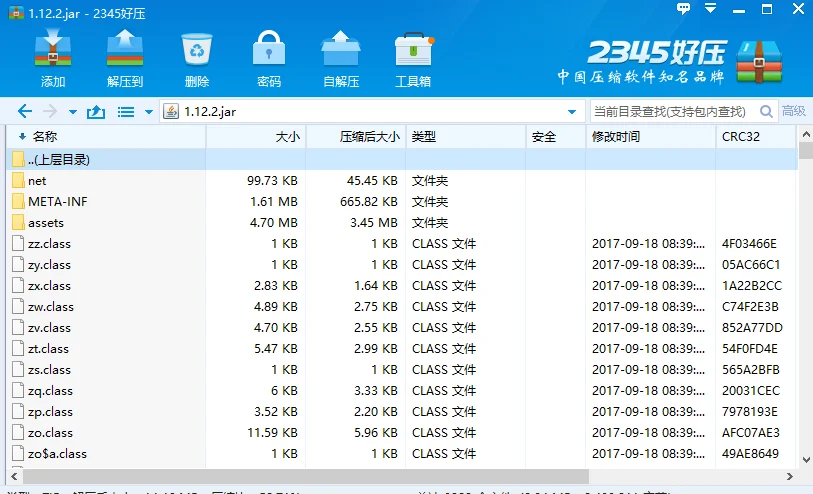Image resolution: width=813 pixels, height=494 pixels.
Task: Sort by 修改时间 column header
Action: pyautogui.click(x=651, y=137)
